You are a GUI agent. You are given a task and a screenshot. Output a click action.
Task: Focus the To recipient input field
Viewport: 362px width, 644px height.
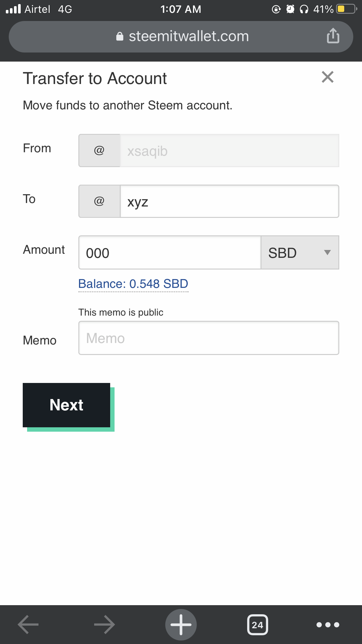pyautogui.click(x=229, y=201)
